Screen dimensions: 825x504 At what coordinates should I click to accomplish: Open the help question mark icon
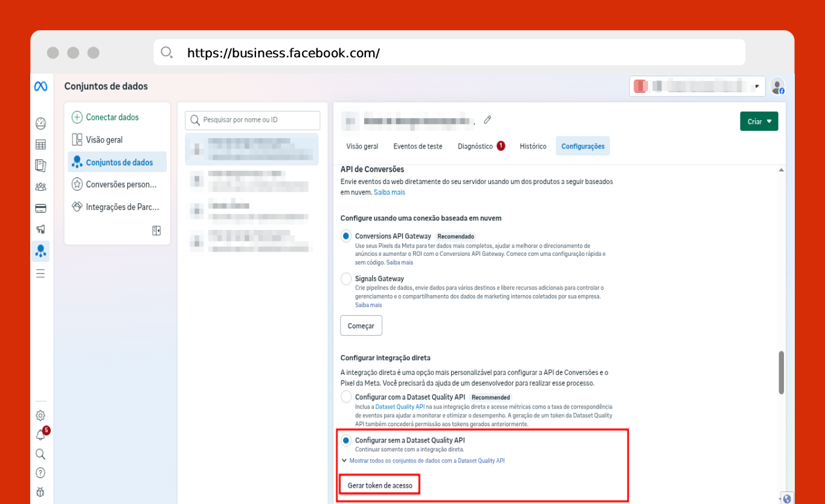click(x=40, y=473)
